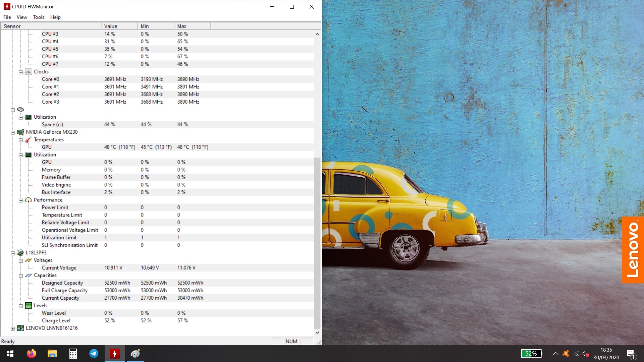Open File Explorer from the taskbar

click(52, 354)
